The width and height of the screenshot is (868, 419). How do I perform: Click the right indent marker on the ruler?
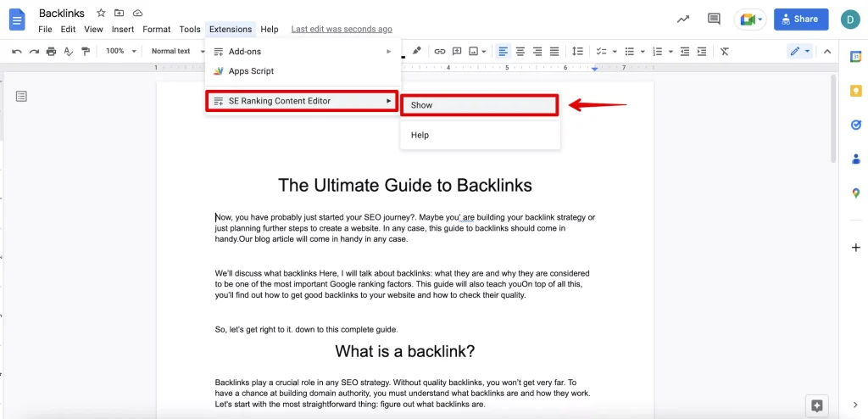595,68
